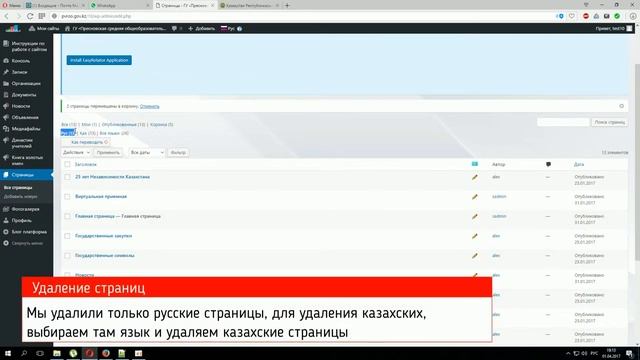The height and width of the screenshot is (360, 640).
Task: Click the comments bubble in admin bar
Action: [174, 29]
